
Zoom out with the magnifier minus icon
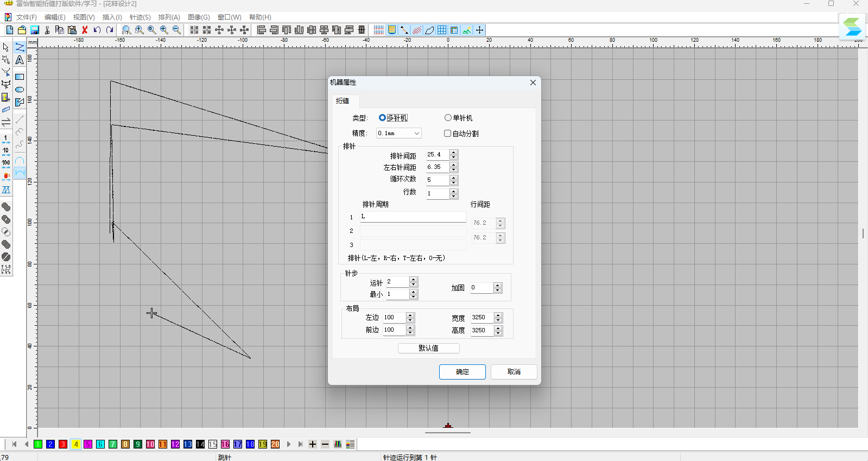176,30
